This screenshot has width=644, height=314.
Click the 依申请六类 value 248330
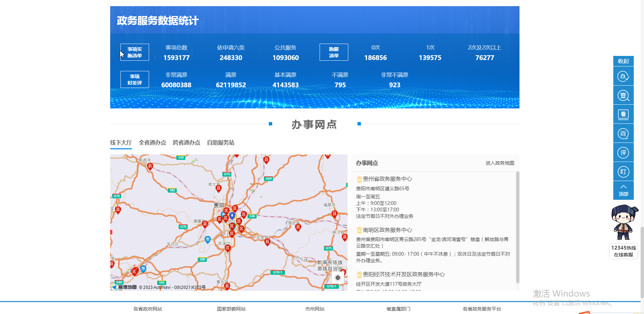pos(231,58)
